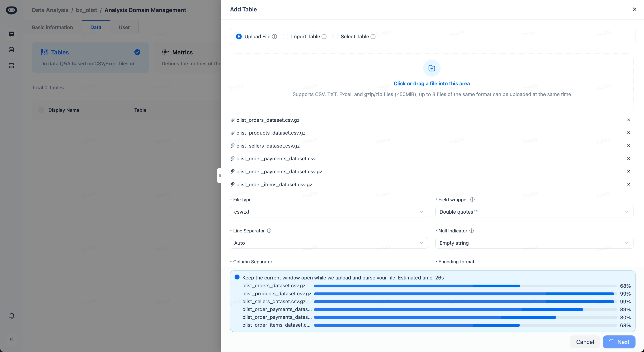
Task: Open the File type csv/txt dropdown
Action: 329,212
